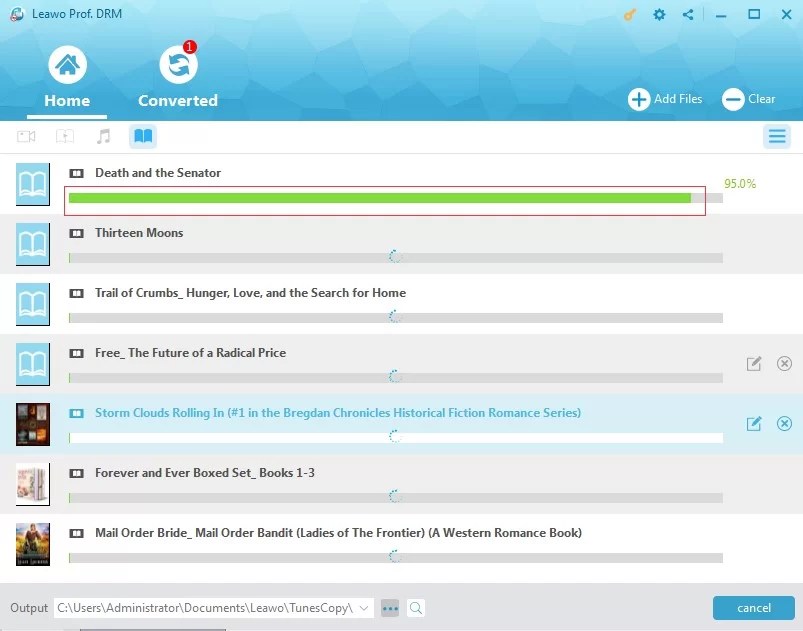Viewport: 803px width, 631px height.
Task: Cancel conversion of Free_ The Future of a Radical Price
Action: click(x=784, y=364)
